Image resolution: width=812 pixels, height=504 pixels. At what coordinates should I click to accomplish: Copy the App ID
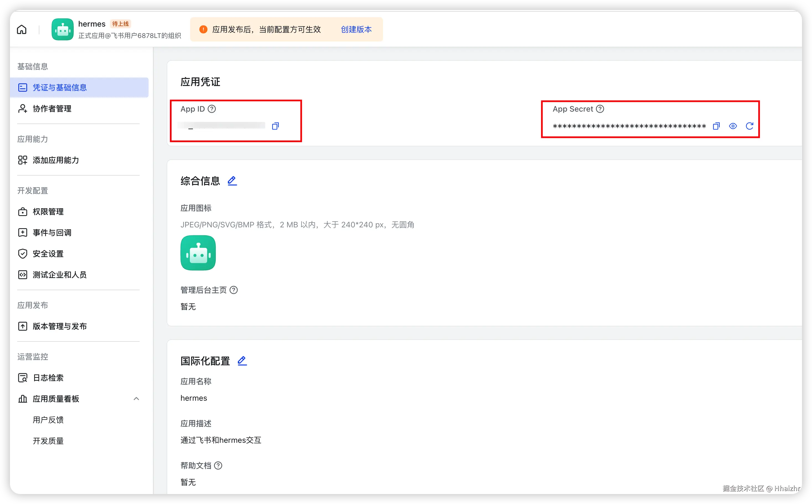point(275,126)
